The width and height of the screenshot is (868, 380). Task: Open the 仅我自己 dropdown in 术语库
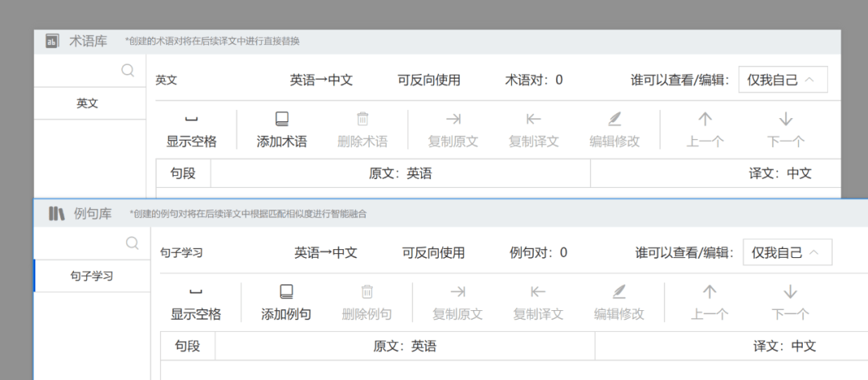(x=783, y=80)
